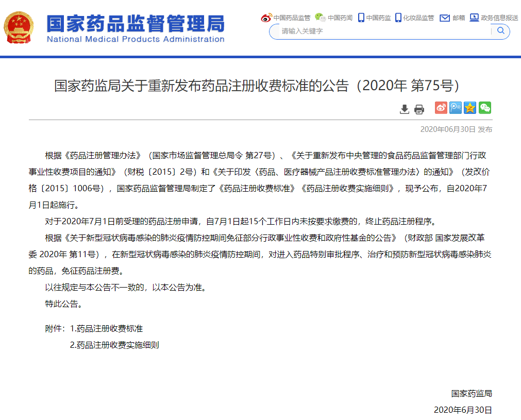
Task: Open attachment 1.药品注册收费标准
Action: tap(106, 328)
